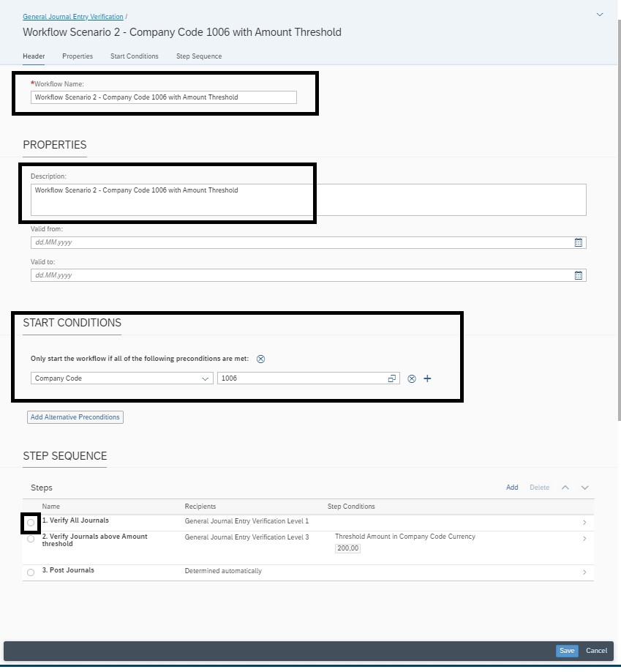
Task: Move the selected step up
Action: pyautogui.click(x=565, y=488)
